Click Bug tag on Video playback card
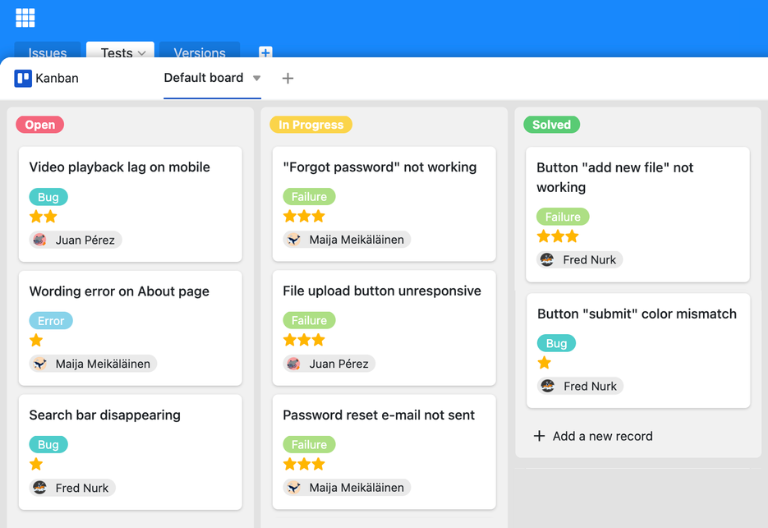This screenshot has height=528, width=768. (x=48, y=197)
